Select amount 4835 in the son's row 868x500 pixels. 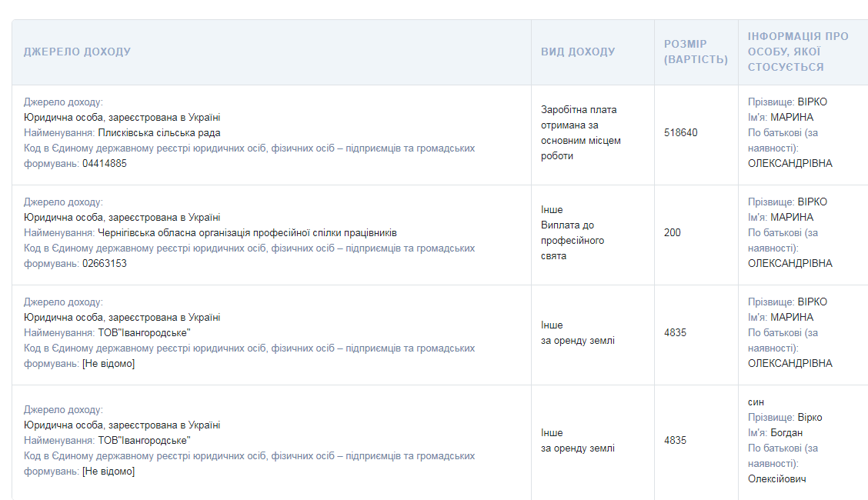click(676, 440)
